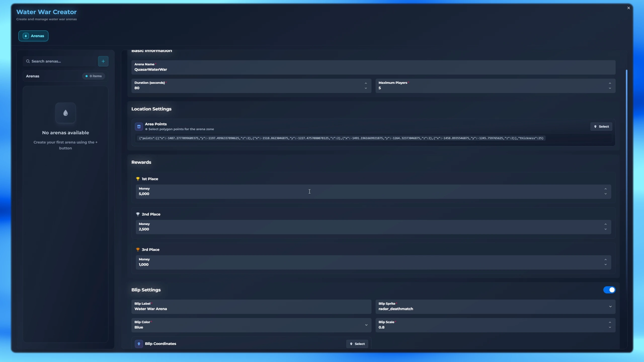Increase Duration with the up arrow

click(x=366, y=83)
